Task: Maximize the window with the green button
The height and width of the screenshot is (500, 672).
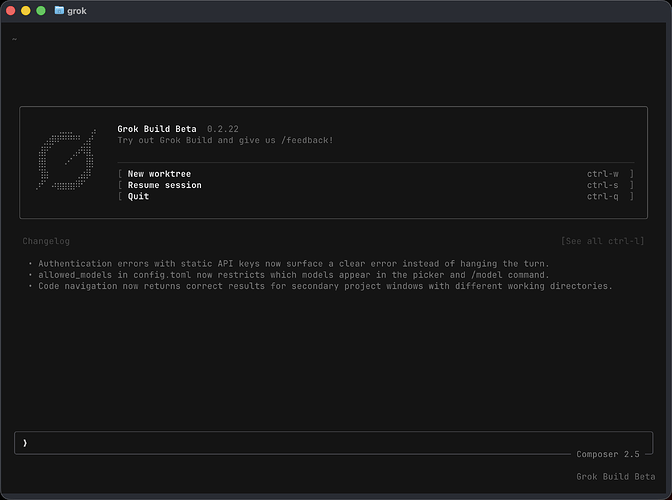Action: coord(41,11)
